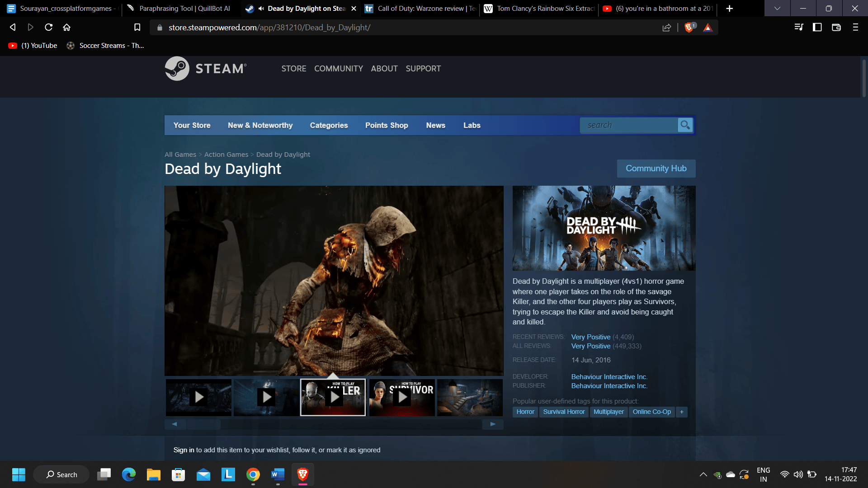Click the Survival Horror tag
This screenshot has height=488, width=868.
563,412
